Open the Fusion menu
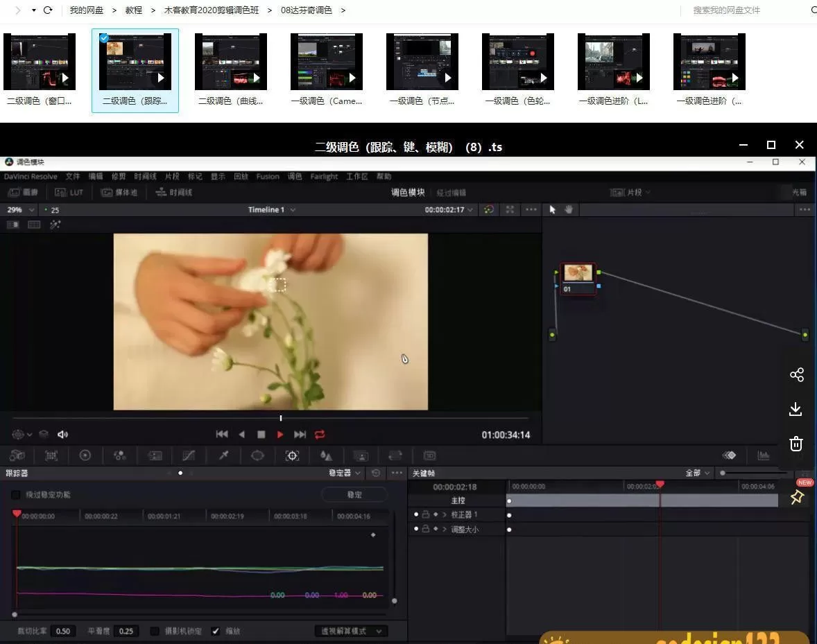 click(x=268, y=177)
